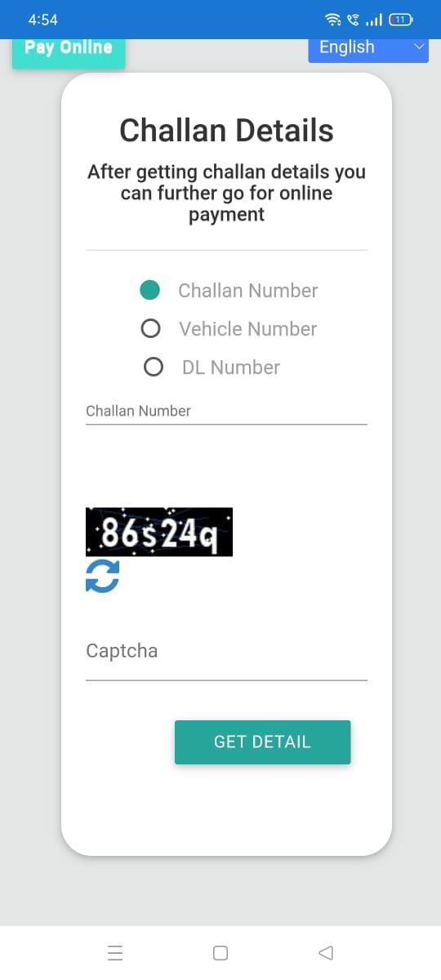The image size is (441, 980).
Task: Tap the 4:54 status bar clock
Action: (42, 19)
